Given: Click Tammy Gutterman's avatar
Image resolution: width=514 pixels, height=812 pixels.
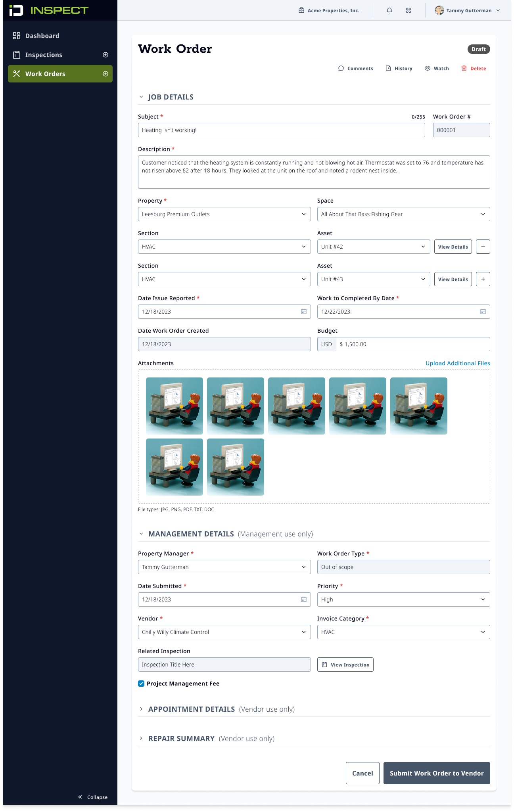Looking at the screenshot, I should click(x=439, y=10).
